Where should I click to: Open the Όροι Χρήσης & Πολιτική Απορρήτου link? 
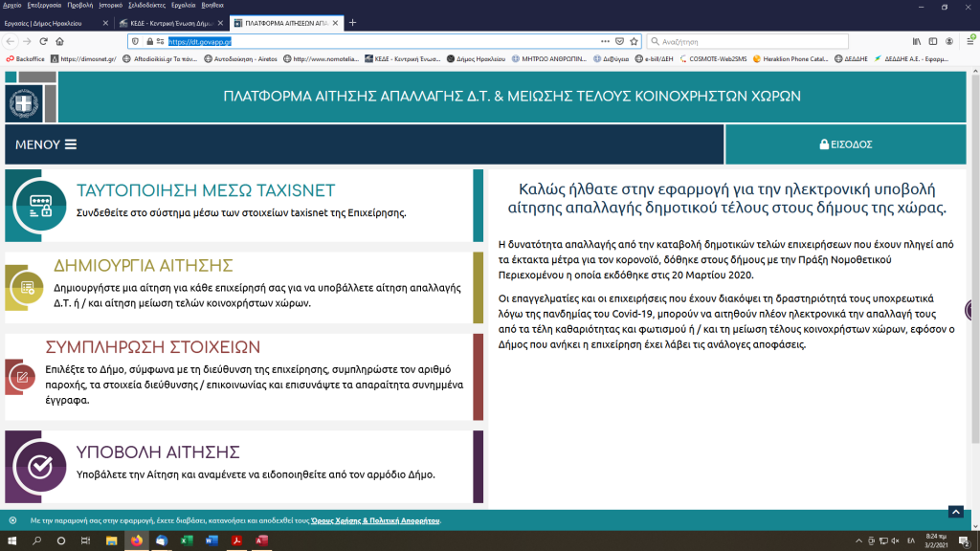coord(375,520)
